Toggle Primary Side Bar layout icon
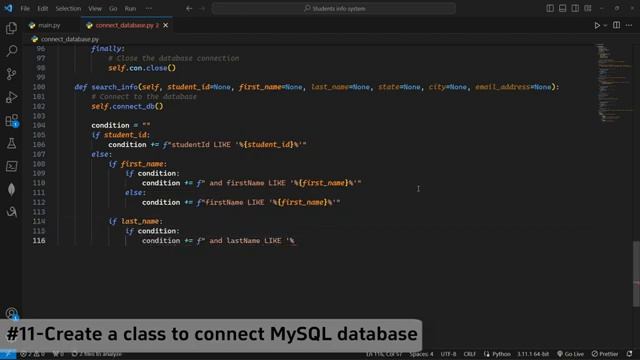 pyautogui.click(x=550, y=8)
